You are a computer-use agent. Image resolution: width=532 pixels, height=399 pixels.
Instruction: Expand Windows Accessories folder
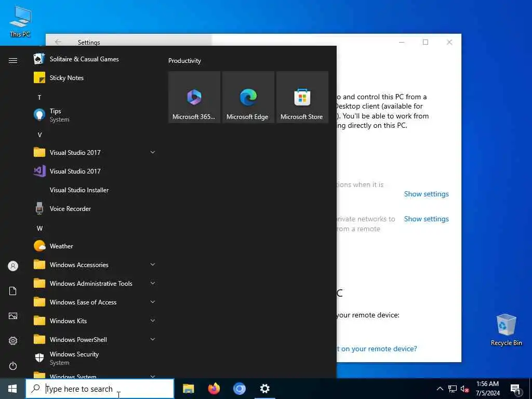tap(95, 264)
